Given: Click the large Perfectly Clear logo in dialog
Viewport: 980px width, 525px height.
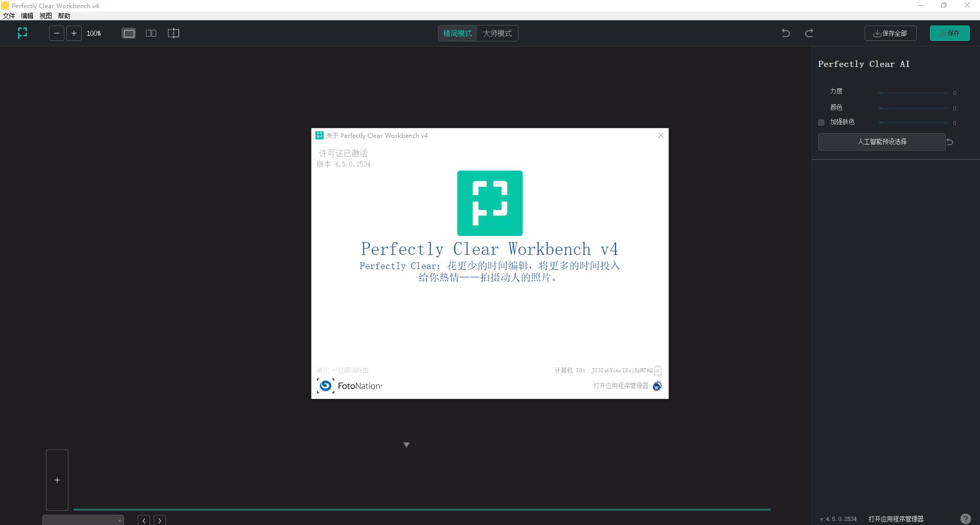Looking at the screenshot, I should [x=490, y=203].
